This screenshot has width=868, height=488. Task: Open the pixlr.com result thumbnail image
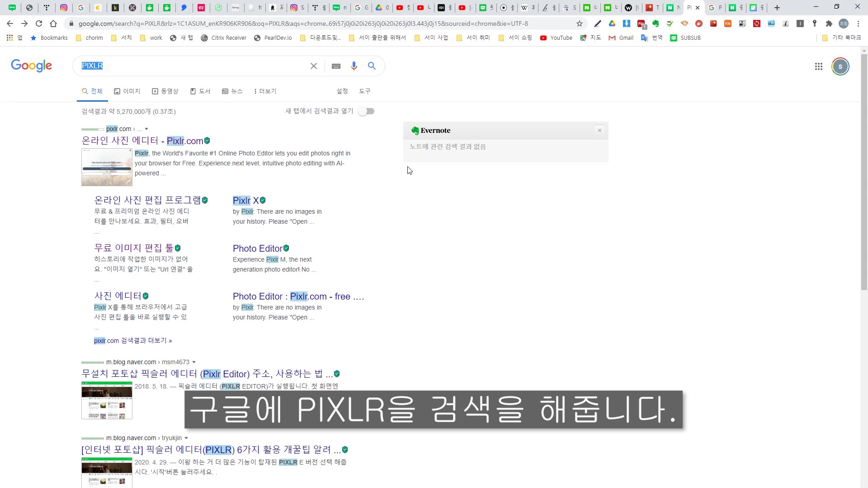click(x=107, y=167)
